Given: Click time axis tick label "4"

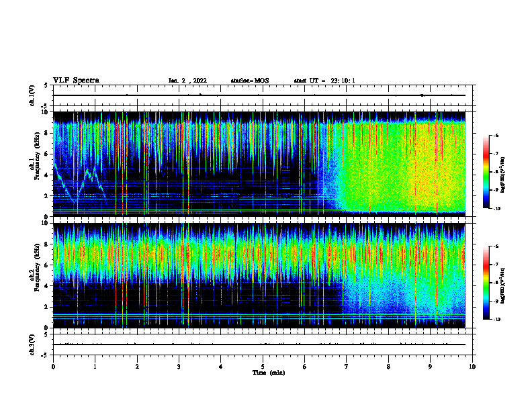Looking at the screenshot, I should [221, 367].
